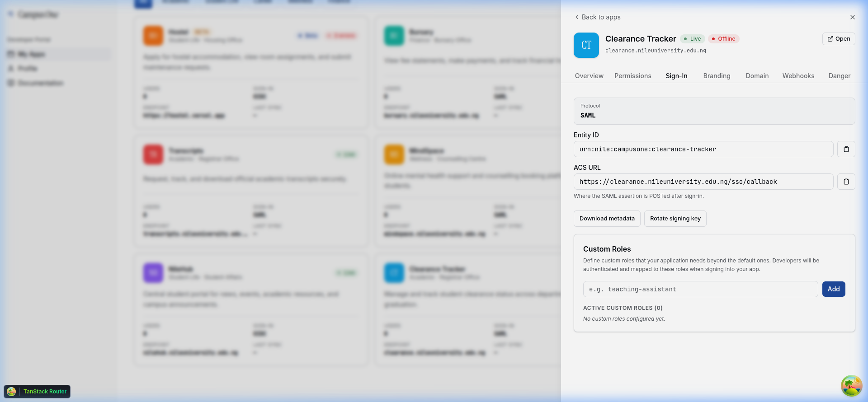
Task: Click Rotate signing key button
Action: (x=675, y=219)
